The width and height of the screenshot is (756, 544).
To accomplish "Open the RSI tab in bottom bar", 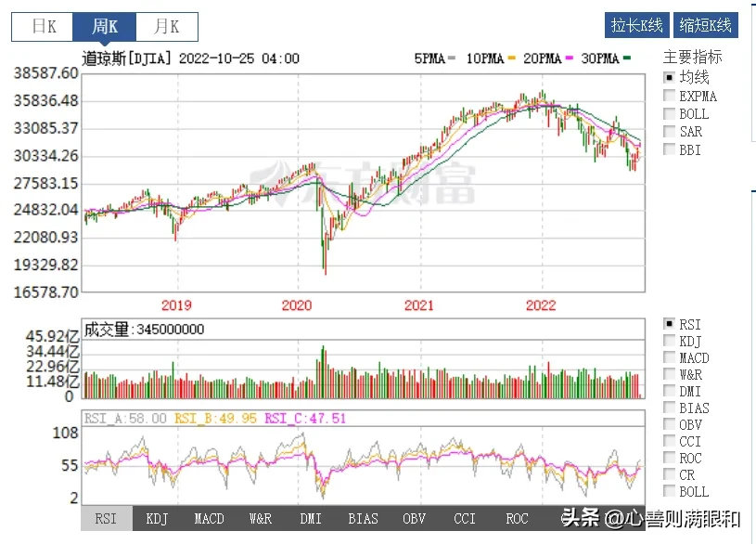I will pos(106,518).
